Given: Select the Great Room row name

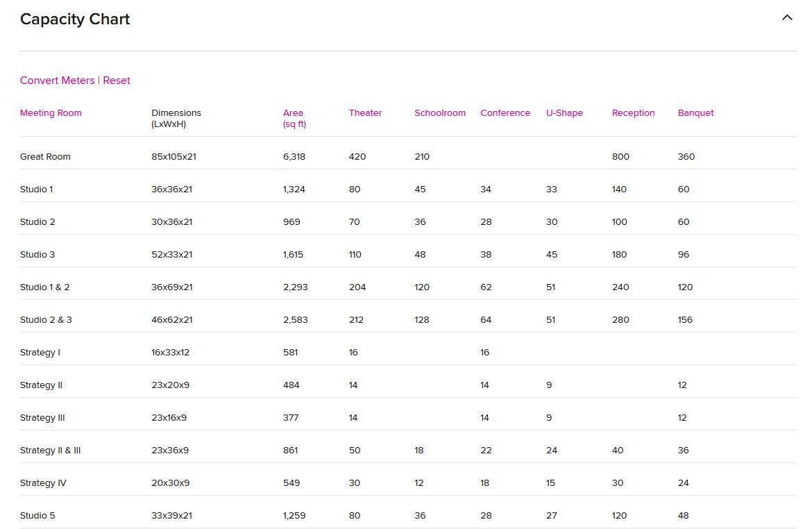Looking at the screenshot, I should click(x=45, y=156).
